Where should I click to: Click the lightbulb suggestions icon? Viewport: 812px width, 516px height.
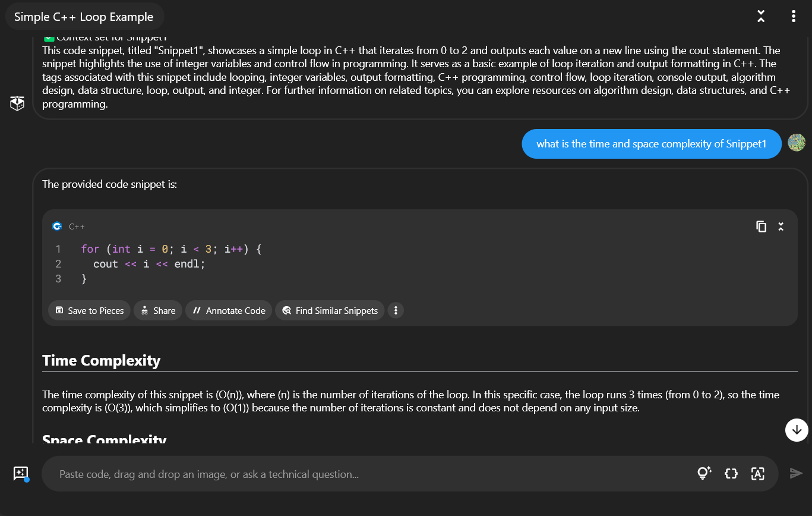coord(704,474)
